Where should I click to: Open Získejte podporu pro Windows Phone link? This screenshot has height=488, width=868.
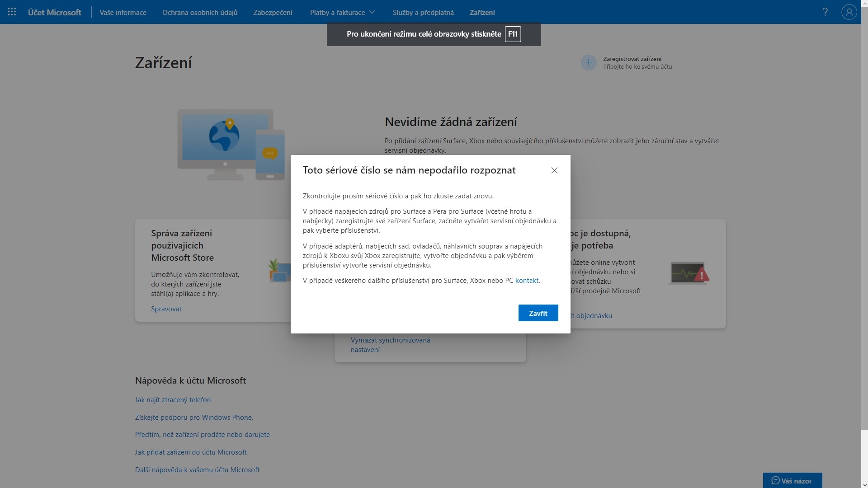point(194,418)
